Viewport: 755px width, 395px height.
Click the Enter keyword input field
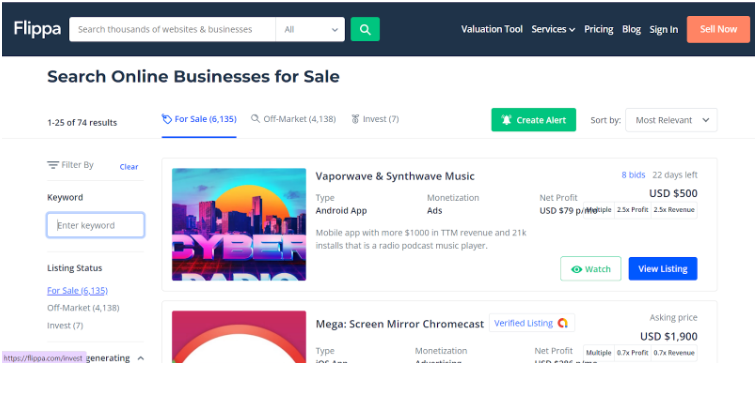pos(95,225)
